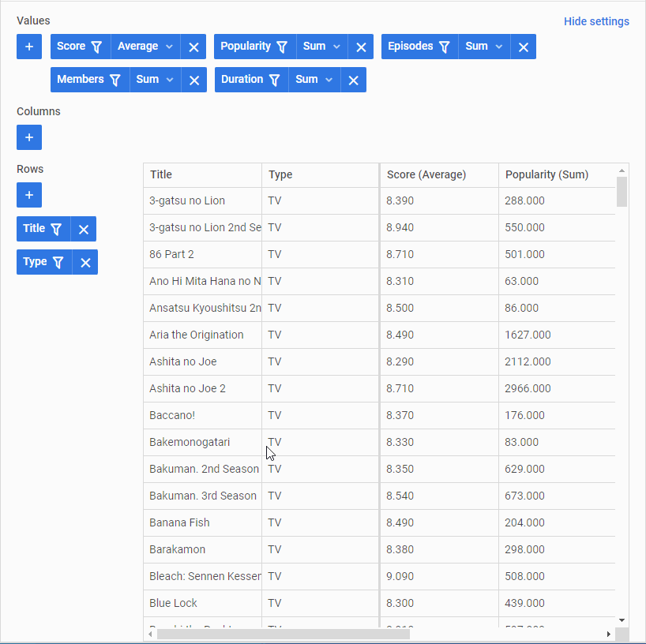The width and height of the screenshot is (646, 644).
Task: Remove the Members value chip
Action: [x=194, y=80]
